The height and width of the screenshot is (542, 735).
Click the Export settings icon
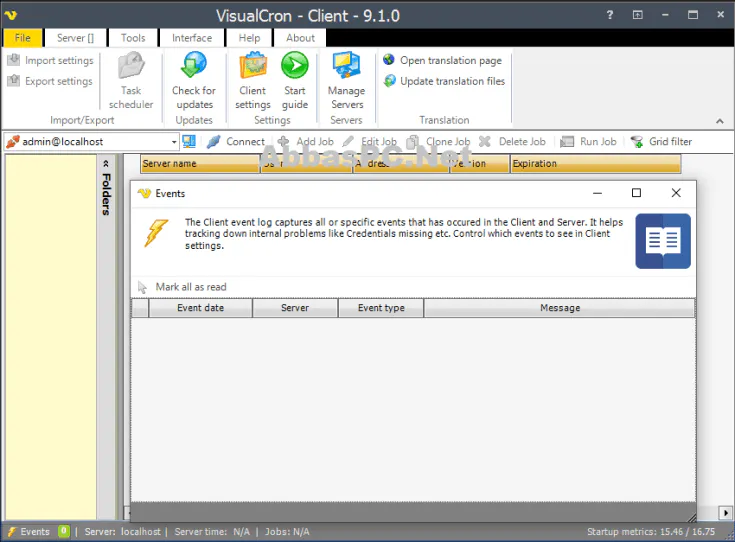tap(14, 81)
